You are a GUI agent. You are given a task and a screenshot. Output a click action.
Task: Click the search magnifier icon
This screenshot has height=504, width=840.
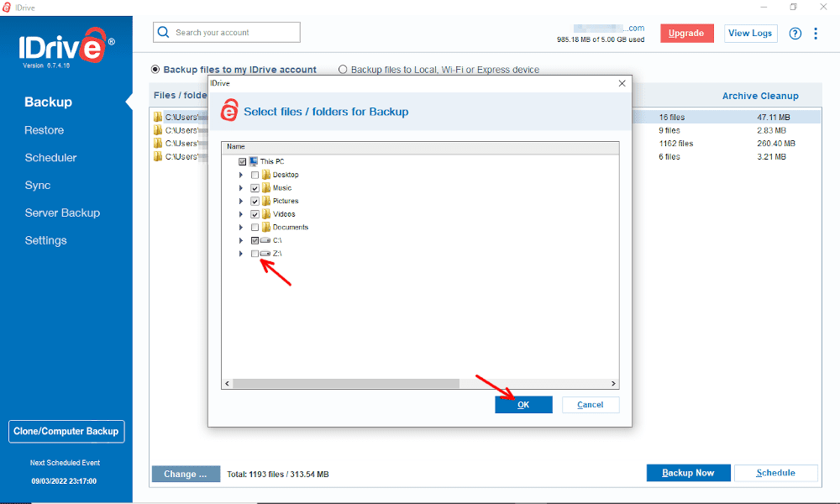[164, 32]
